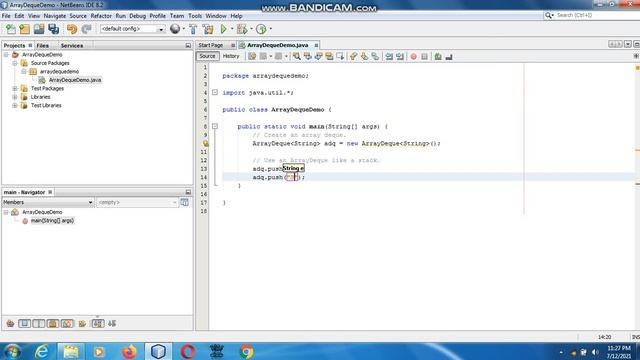Toggle Show Inner Classes filter in Navigator
The height and width of the screenshot is (360, 640).
tap(67, 324)
